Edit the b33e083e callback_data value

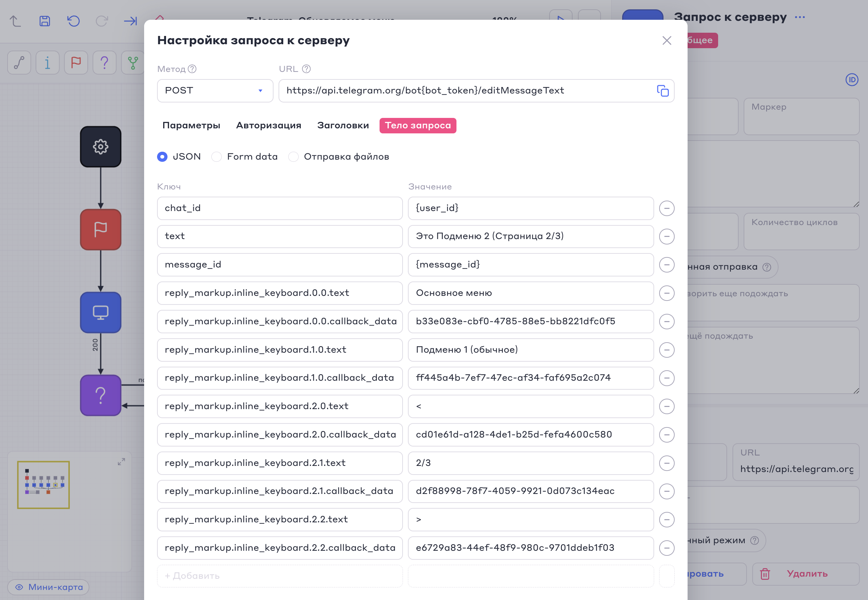[x=531, y=321]
